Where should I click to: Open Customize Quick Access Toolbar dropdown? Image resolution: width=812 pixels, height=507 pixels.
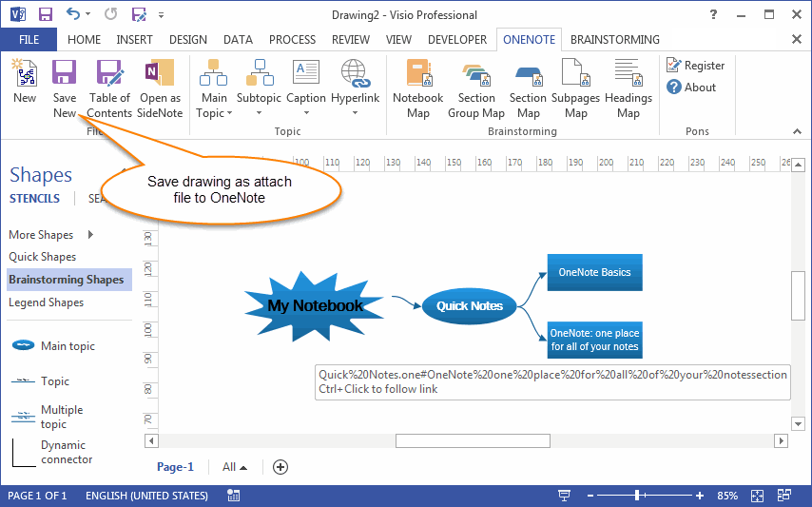point(161,15)
